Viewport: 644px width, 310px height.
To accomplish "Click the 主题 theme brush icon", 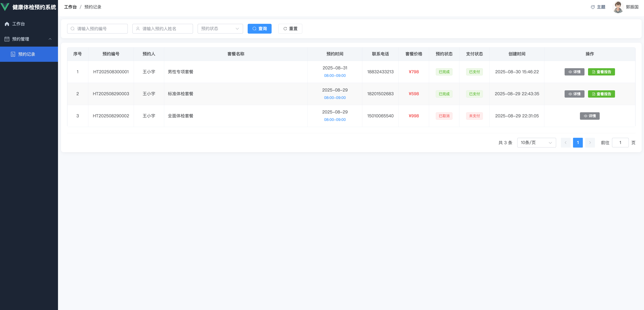I will 593,7.
